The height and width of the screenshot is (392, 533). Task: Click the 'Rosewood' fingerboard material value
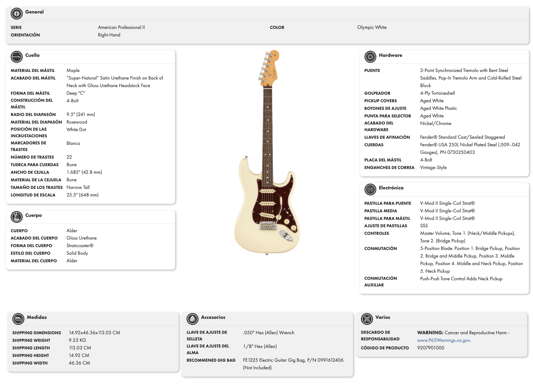pos(77,122)
